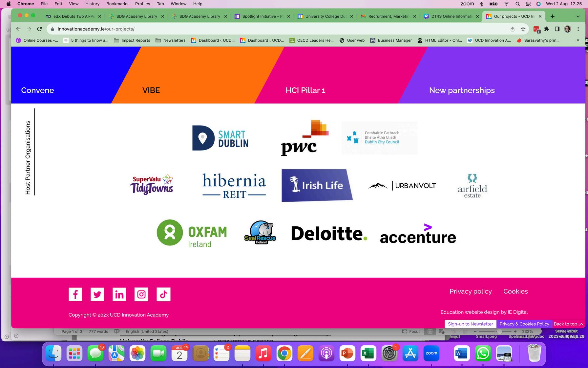
Task: Click English (United States) in Word status bar
Action: 147,332
